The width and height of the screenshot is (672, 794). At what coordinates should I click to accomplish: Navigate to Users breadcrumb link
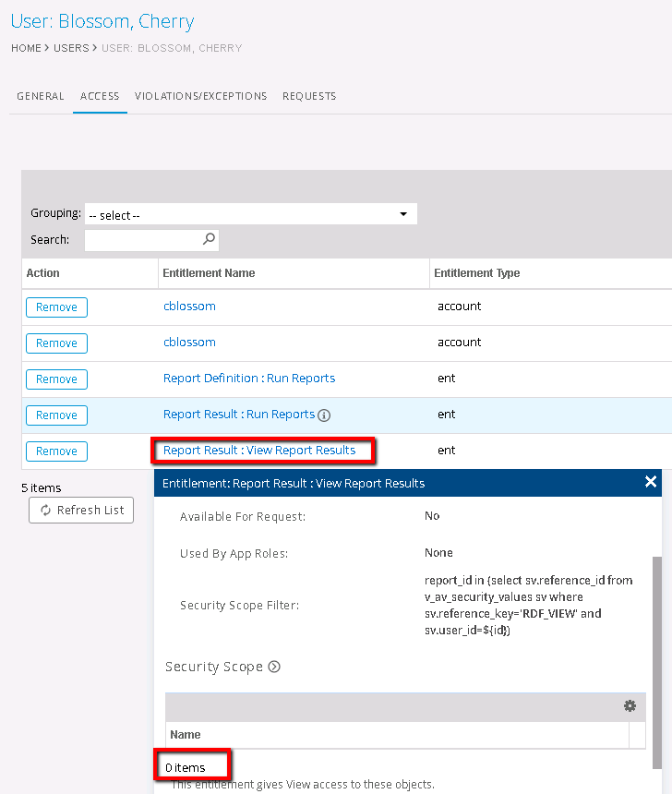[x=70, y=48]
